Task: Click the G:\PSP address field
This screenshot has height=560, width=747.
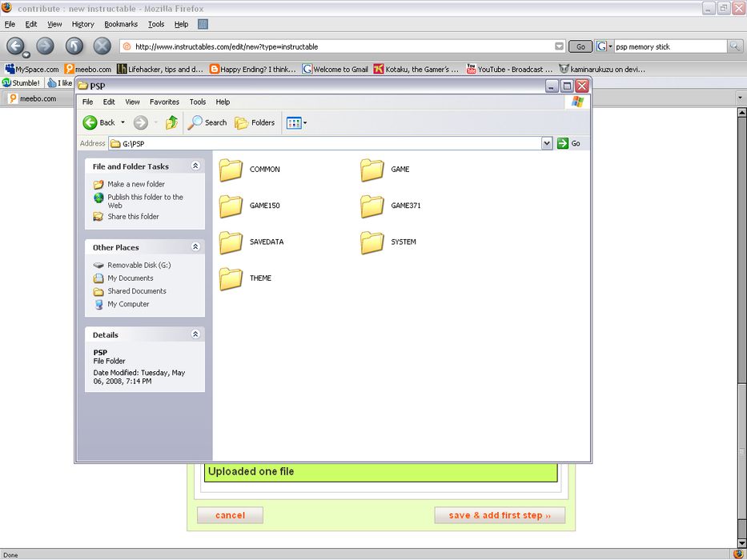Action: [x=325, y=143]
